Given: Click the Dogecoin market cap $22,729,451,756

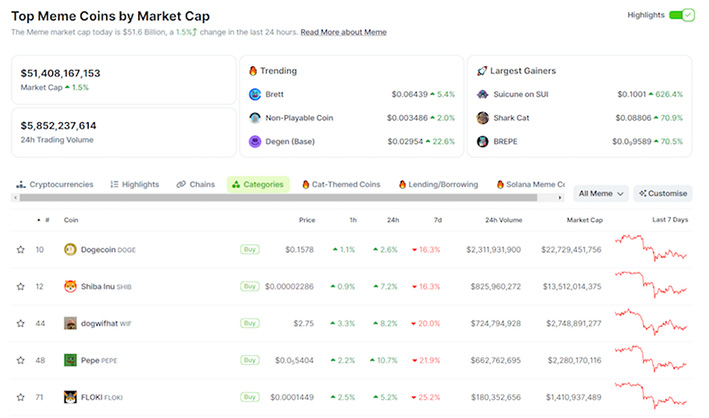Looking at the screenshot, I should point(572,250).
